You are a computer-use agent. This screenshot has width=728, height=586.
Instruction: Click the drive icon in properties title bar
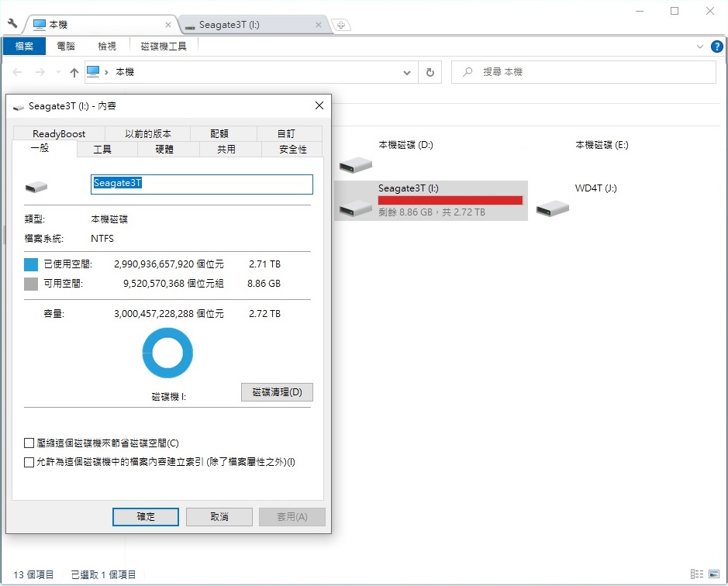[19, 107]
